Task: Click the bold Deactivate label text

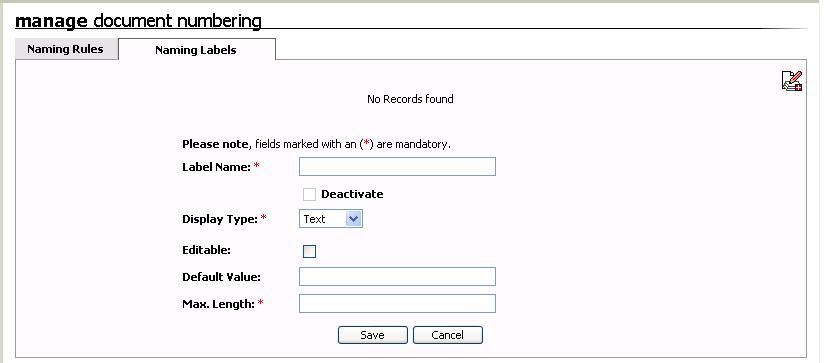Action: click(352, 194)
